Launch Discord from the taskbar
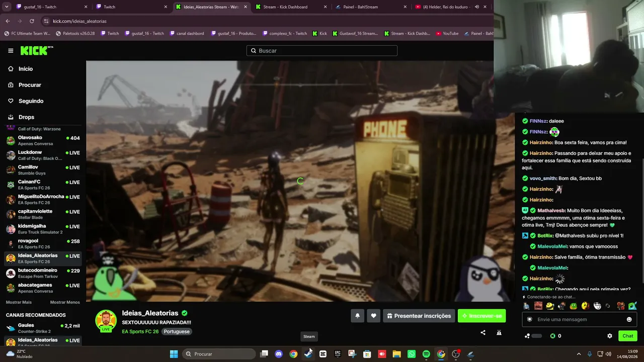 tap(279, 354)
